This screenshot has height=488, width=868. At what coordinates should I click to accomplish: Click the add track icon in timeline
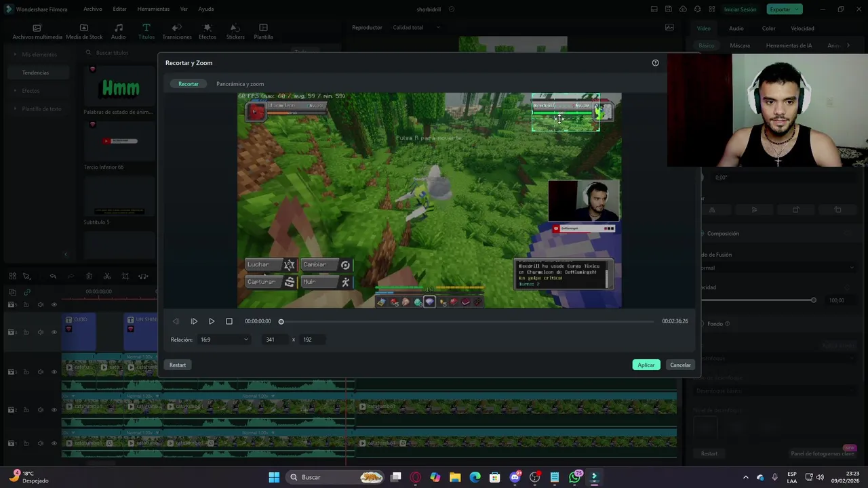[x=12, y=292]
